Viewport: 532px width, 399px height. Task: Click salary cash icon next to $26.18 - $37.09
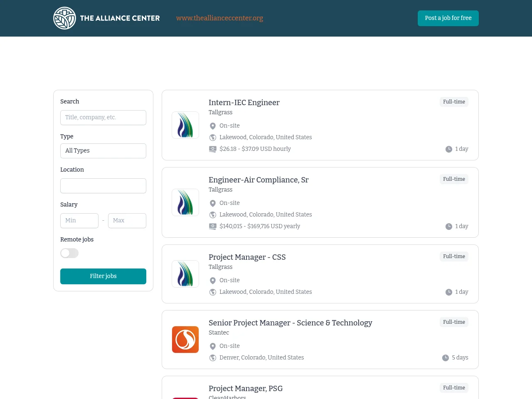click(x=213, y=149)
